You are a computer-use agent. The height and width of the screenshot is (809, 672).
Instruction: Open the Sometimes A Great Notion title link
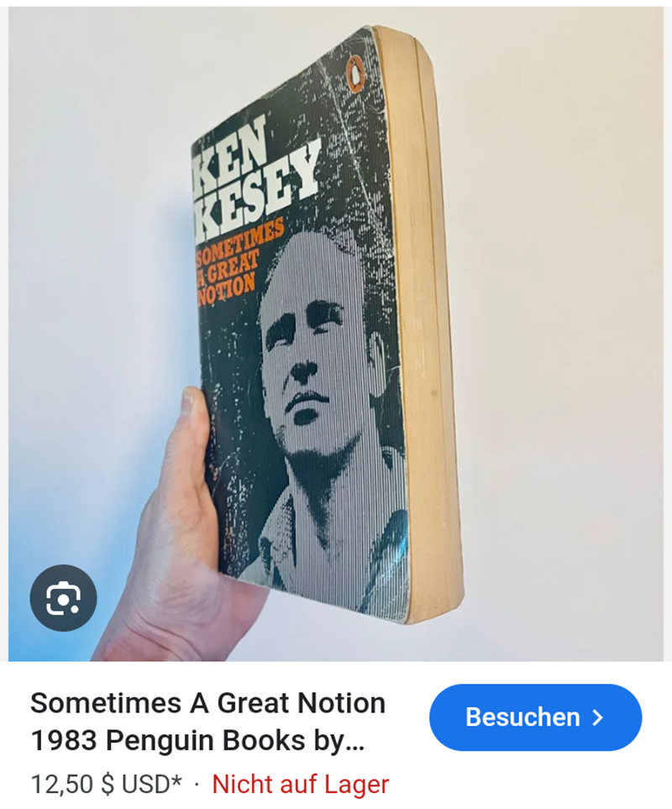207,722
